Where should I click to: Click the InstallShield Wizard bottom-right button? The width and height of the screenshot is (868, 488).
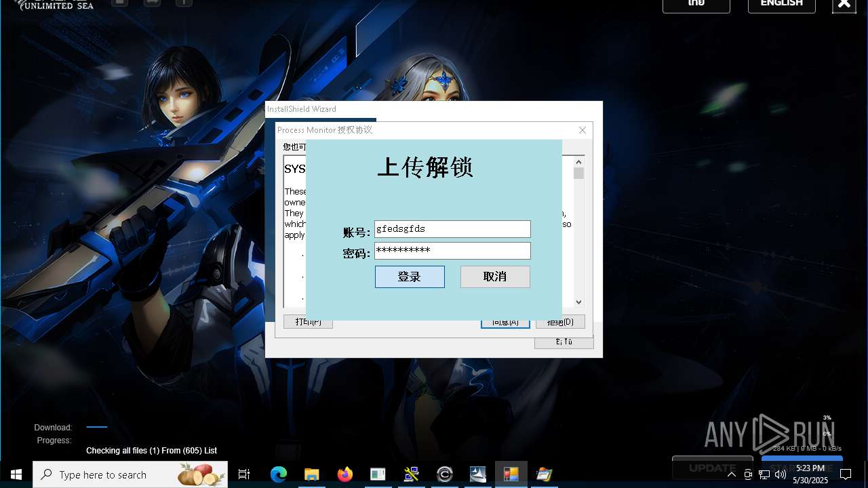click(564, 342)
